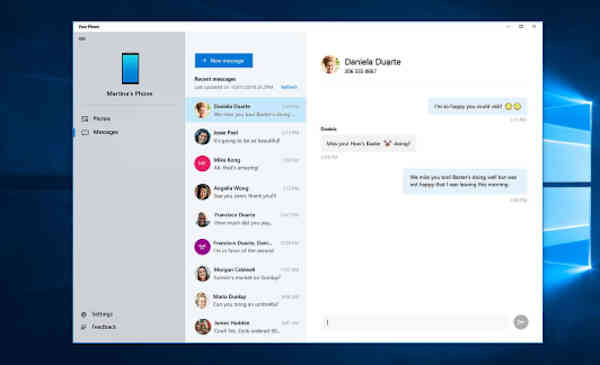Click the Refresh link
The image size is (600, 365).
tap(289, 87)
